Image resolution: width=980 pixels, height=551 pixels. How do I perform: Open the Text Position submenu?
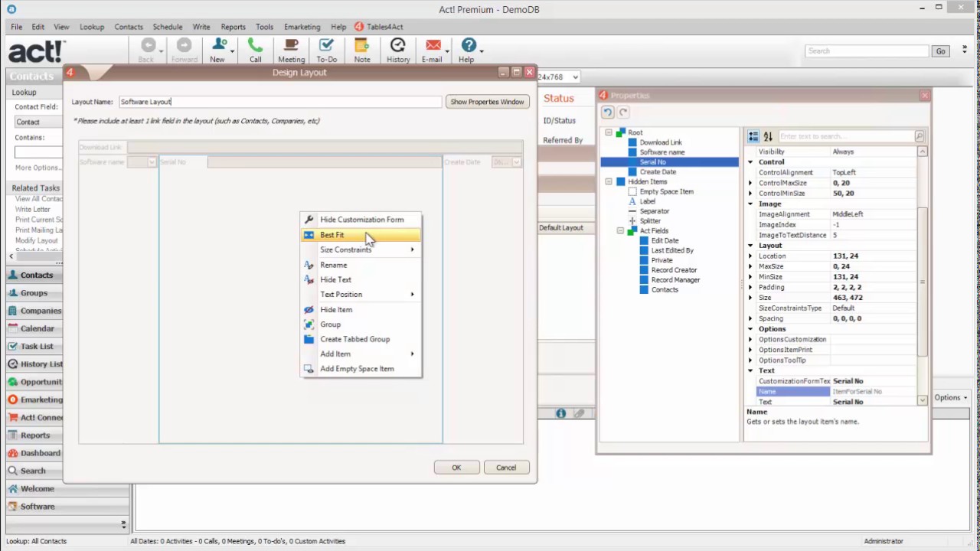pyautogui.click(x=361, y=295)
